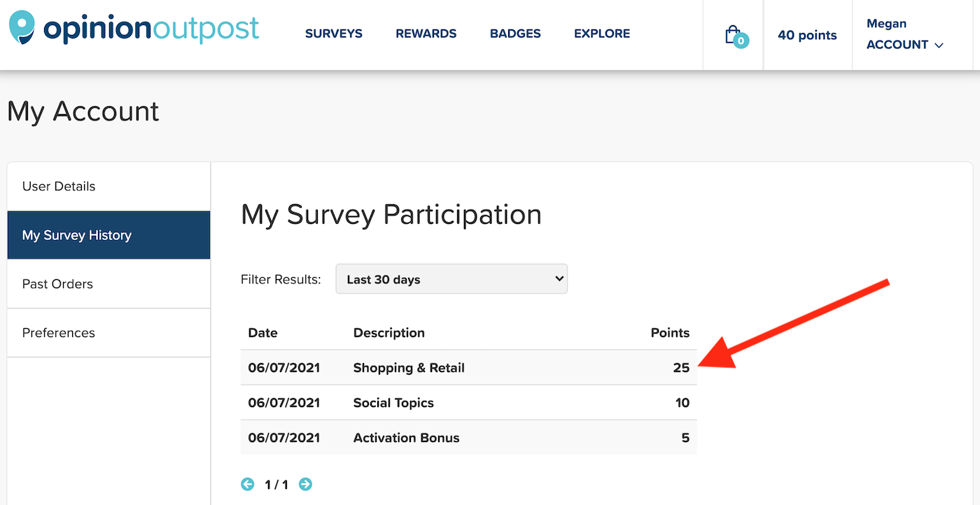The image size is (980, 505).
Task: Select the Shopping & Retail survey row
Action: tap(409, 368)
